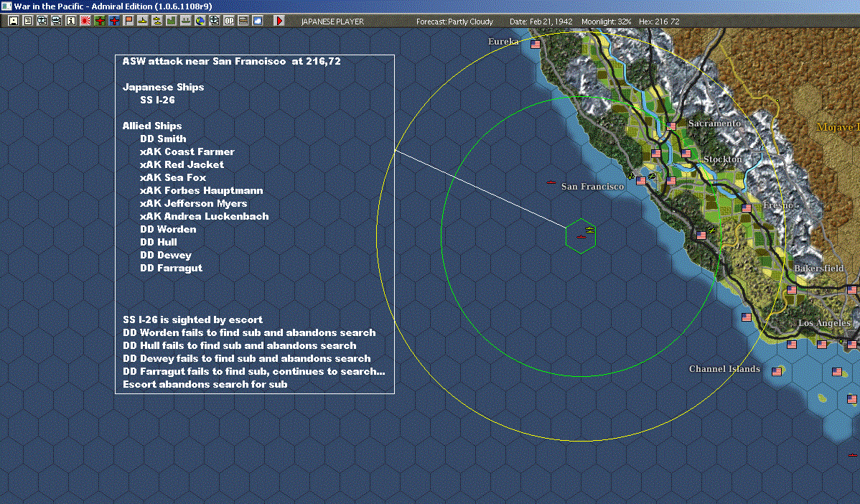Click the third toolbar icon with stacked screens
860x504 pixels.
42,21
